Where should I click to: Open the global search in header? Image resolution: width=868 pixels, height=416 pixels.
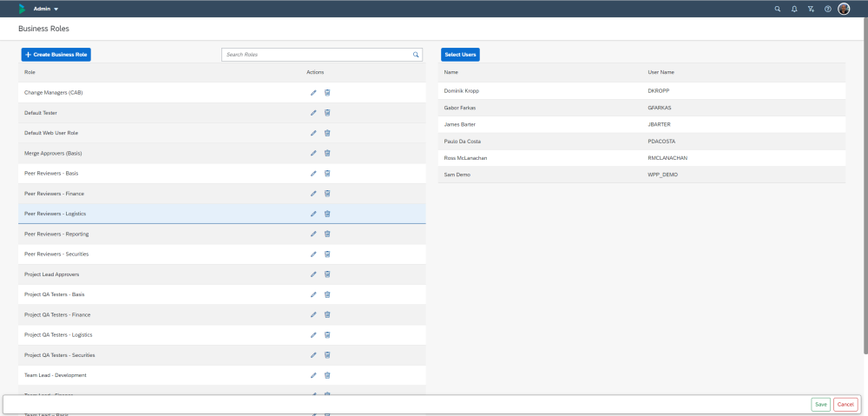tap(778, 9)
